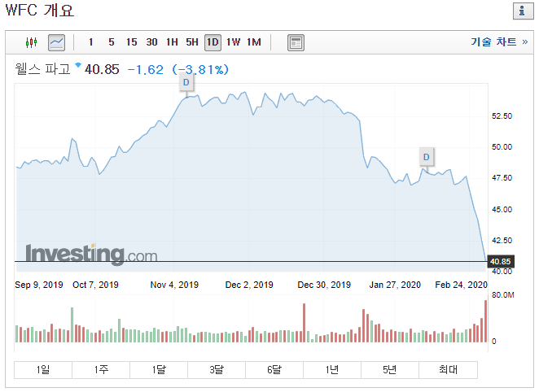Click the WFC 개요 heading

pos(40,10)
